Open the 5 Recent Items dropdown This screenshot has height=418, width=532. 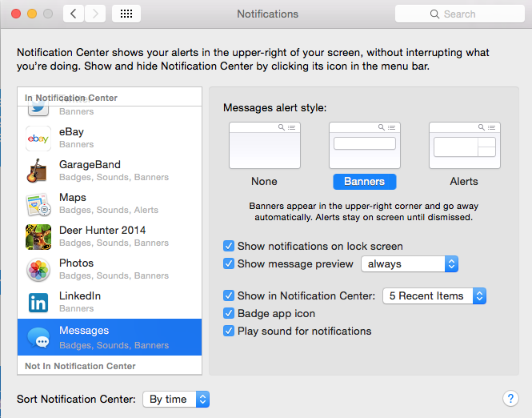point(434,295)
